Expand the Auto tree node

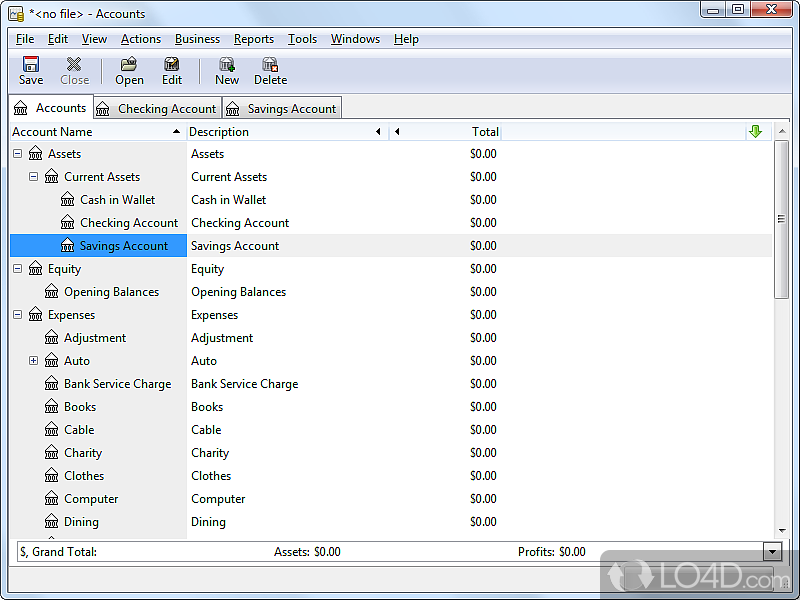33,360
